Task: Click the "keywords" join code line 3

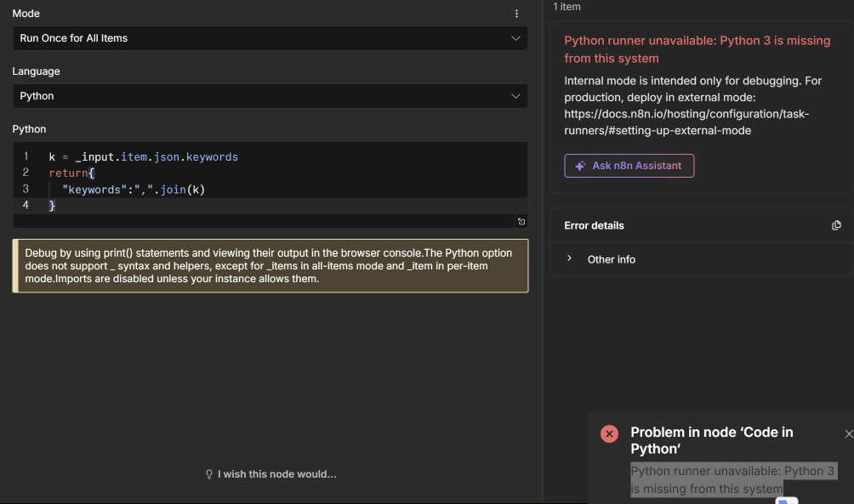Action: pyautogui.click(x=134, y=190)
